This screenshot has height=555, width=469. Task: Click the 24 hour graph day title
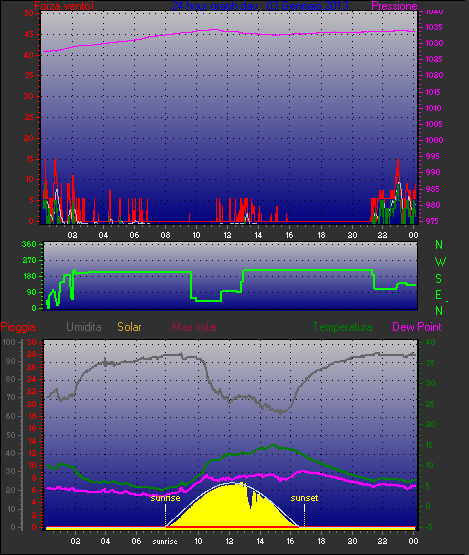260,6
